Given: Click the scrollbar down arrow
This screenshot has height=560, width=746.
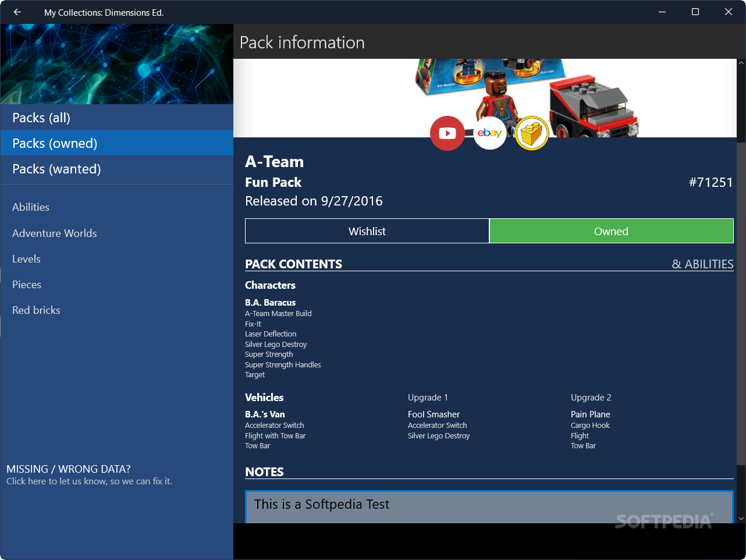Looking at the screenshot, I should pos(741,519).
